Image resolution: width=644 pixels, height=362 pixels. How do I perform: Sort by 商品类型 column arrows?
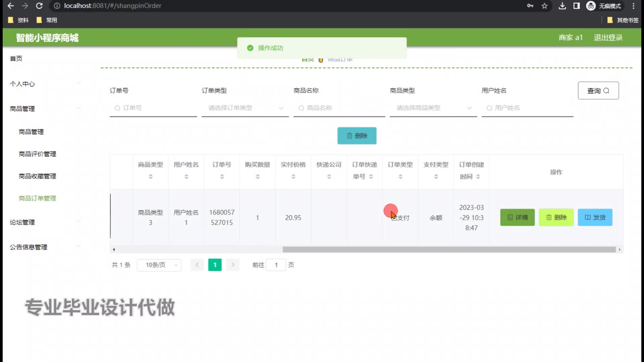(x=151, y=176)
